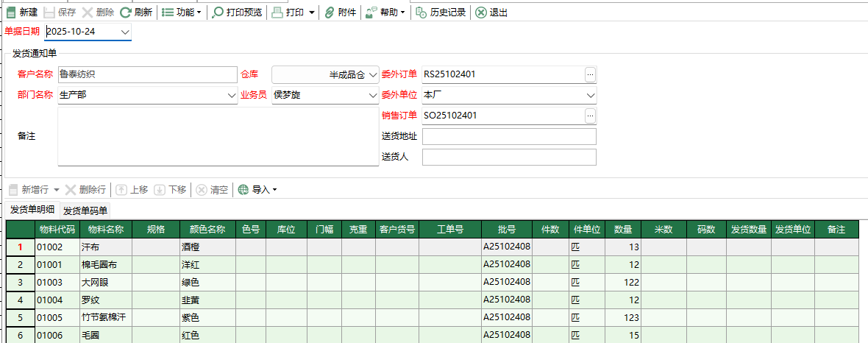Viewport: 868px width, 343px height.
Task: Click the 下移 move down button
Action: click(x=171, y=189)
